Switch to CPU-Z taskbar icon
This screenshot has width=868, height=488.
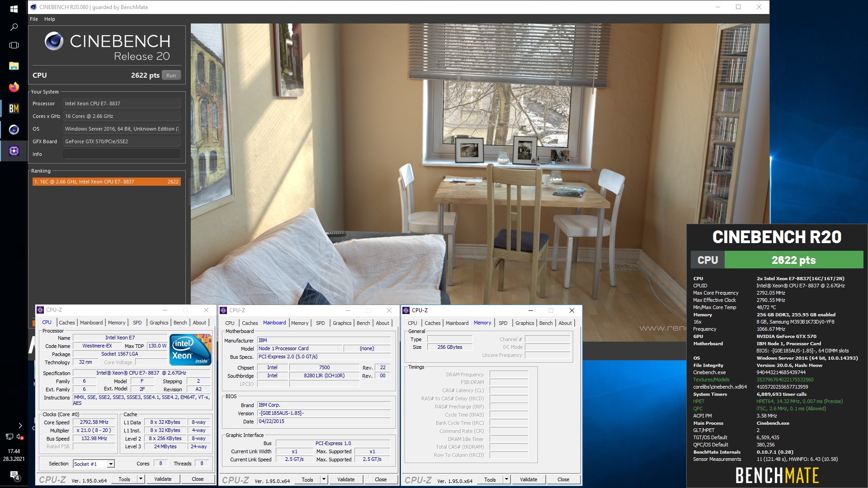[14, 151]
